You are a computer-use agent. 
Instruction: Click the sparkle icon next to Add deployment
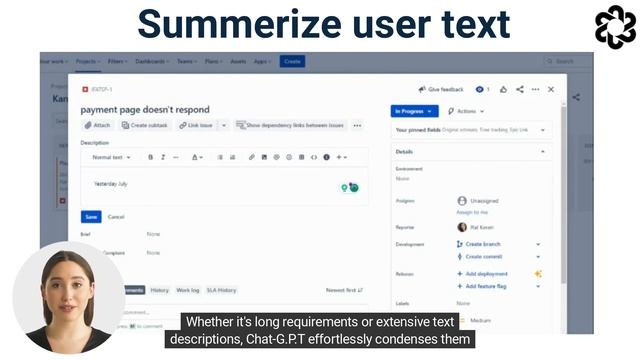point(538,274)
